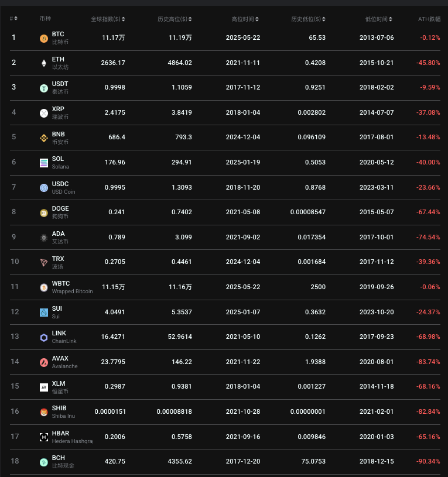Sort by 全球指数($) column
448x477 pixels.
coord(108,19)
